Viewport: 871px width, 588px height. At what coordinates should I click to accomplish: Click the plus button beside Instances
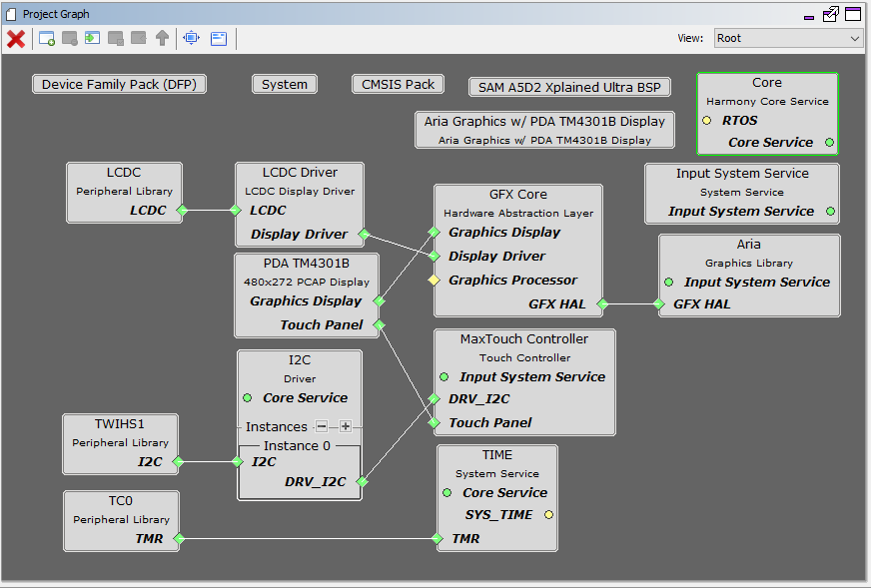coord(346,426)
